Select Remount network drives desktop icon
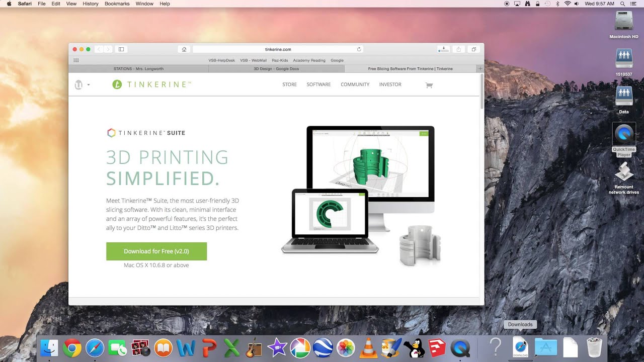The image size is (644, 362). [x=624, y=178]
